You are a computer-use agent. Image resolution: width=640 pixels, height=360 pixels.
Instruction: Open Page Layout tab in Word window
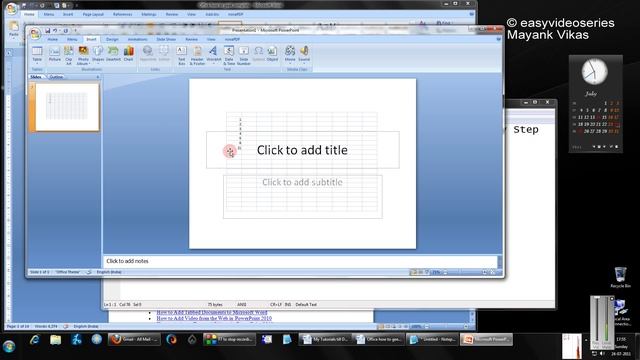(x=93, y=14)
